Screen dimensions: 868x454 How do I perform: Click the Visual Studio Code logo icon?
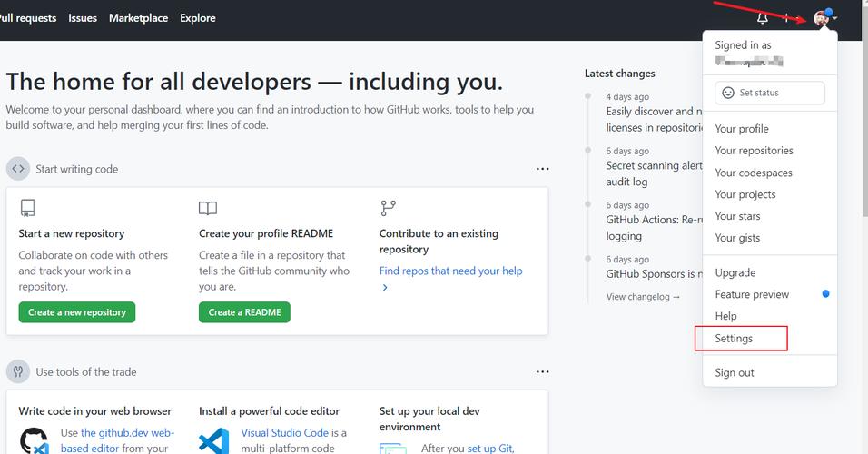tap(213, 441)
